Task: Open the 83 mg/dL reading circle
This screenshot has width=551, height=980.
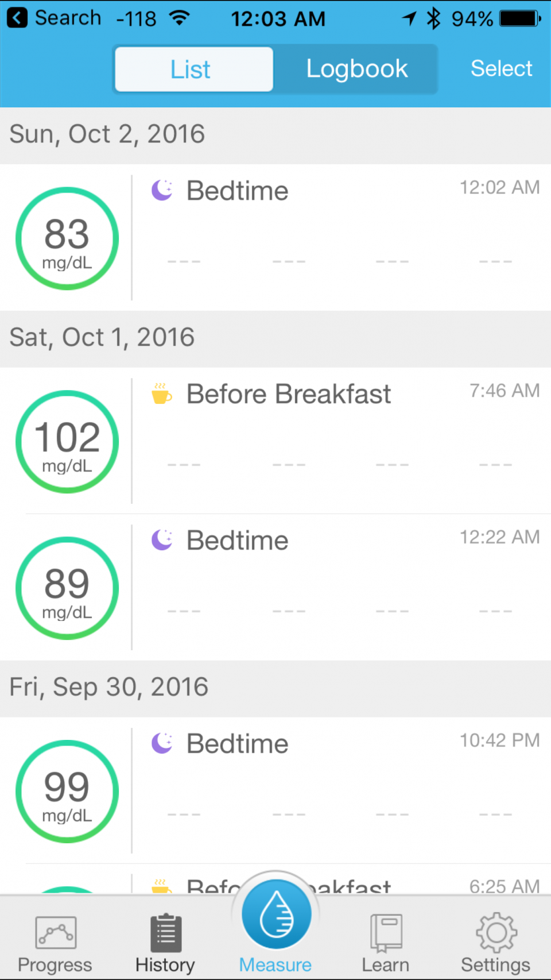Action: (x=67, y=238)
